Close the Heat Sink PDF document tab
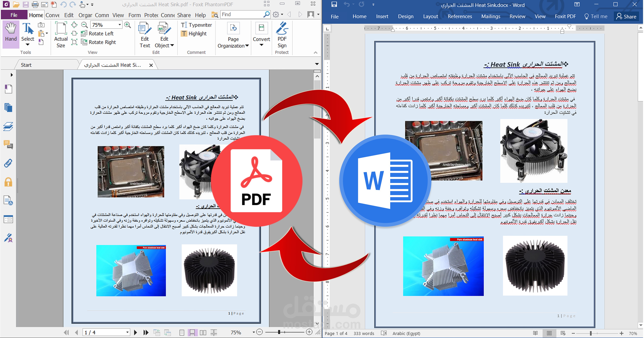This screenshot has width=644, height=338. point(151,65)
